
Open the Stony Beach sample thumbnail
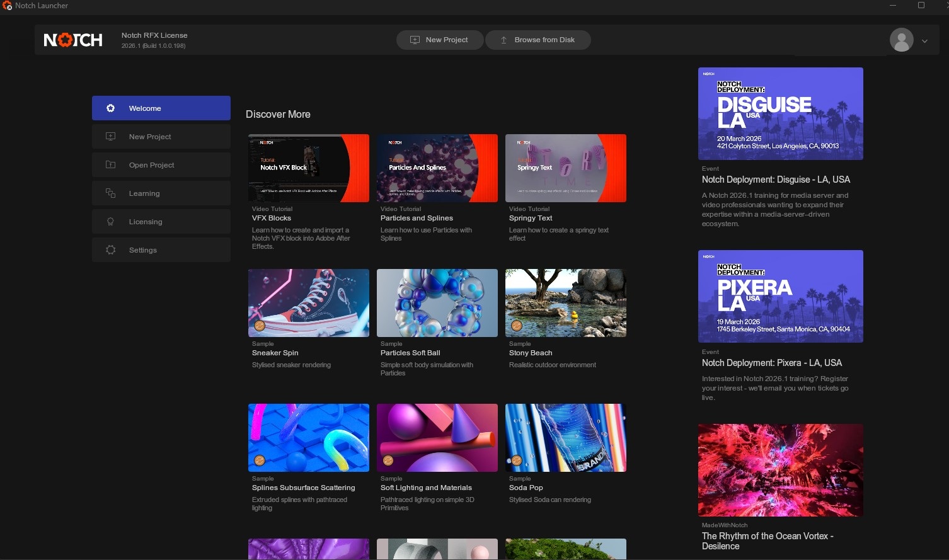point(565,303)
